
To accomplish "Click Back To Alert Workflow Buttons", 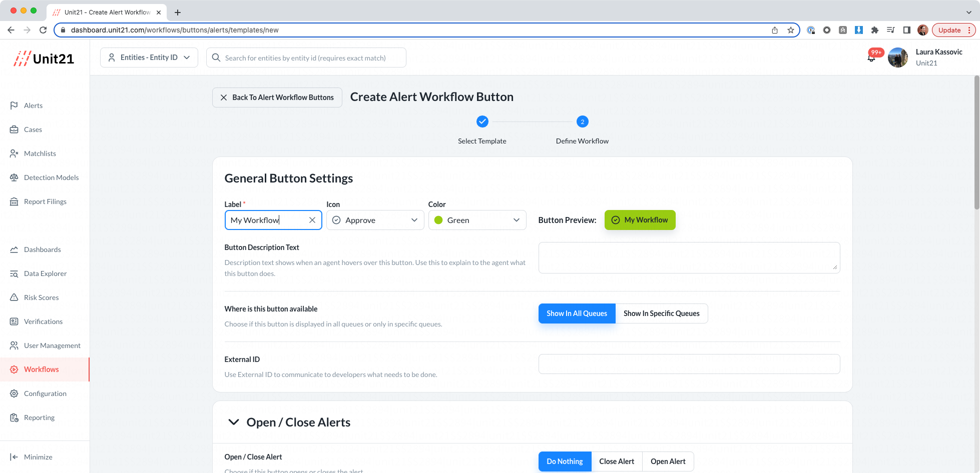I will (x=277, y=97).
